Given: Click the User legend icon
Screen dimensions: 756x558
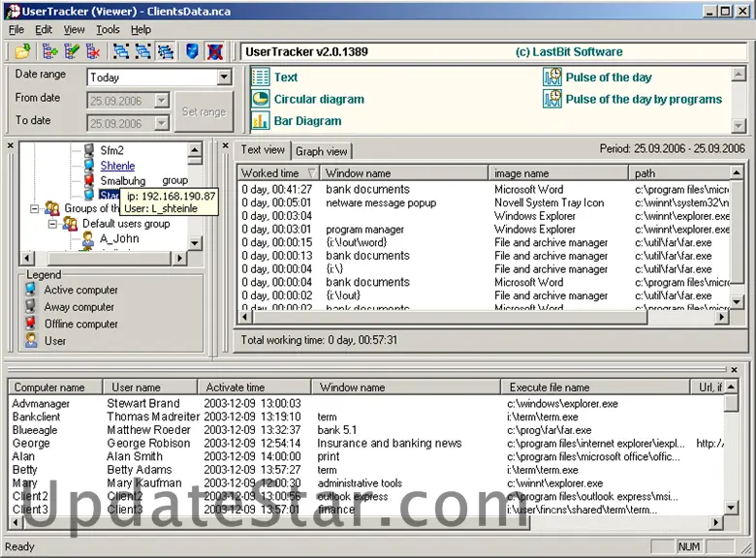Looking at the screenshot, I should pyautogui.click(x=31, y=340).
